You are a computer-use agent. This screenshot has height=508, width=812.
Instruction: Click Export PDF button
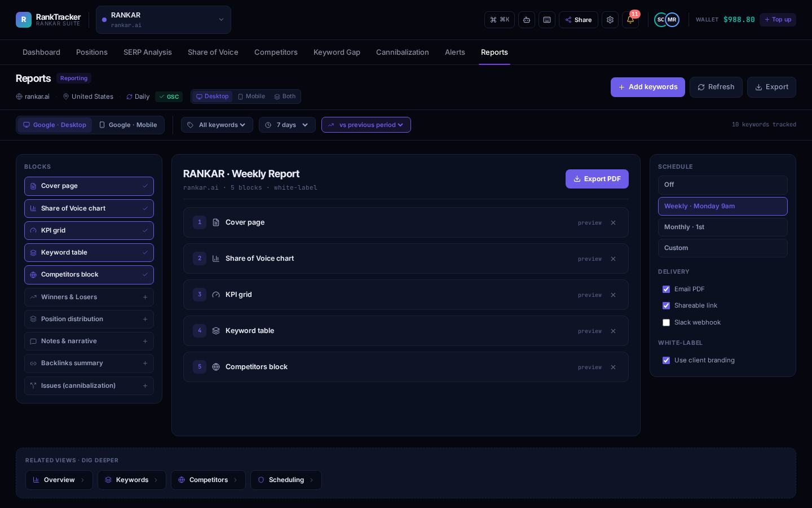point(597,179)
